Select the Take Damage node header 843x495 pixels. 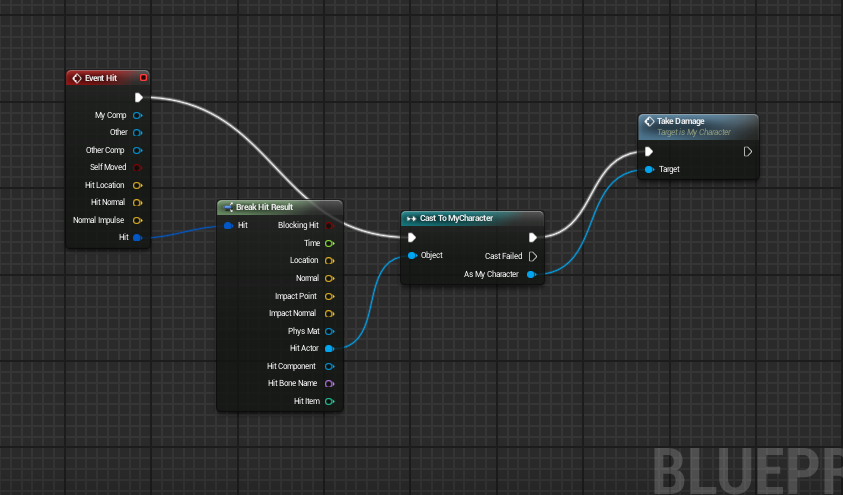(698, 126)
